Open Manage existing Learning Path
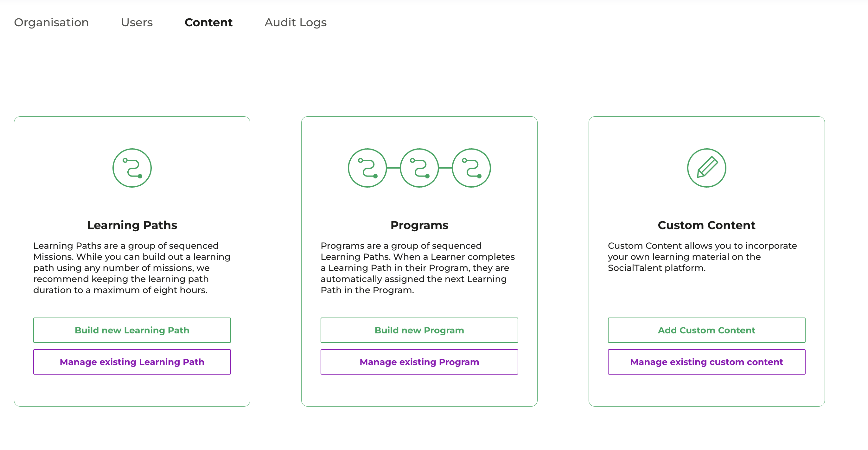 coord(132,362)
